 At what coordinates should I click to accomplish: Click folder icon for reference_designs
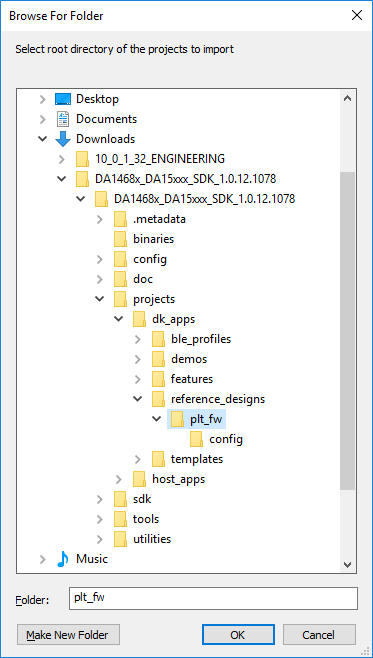(158, 399)
